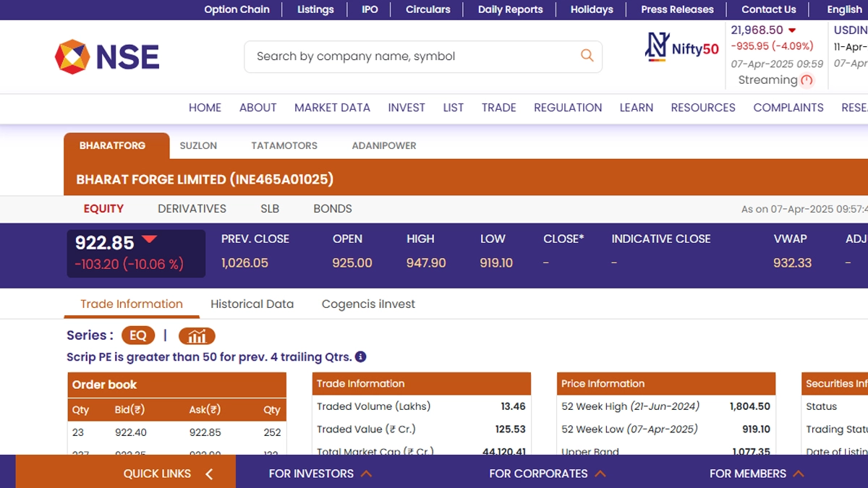The width and height of the screenshot is (868, 488).
Task: Open the Market Data menu
Action: click(x=332, y=108)
